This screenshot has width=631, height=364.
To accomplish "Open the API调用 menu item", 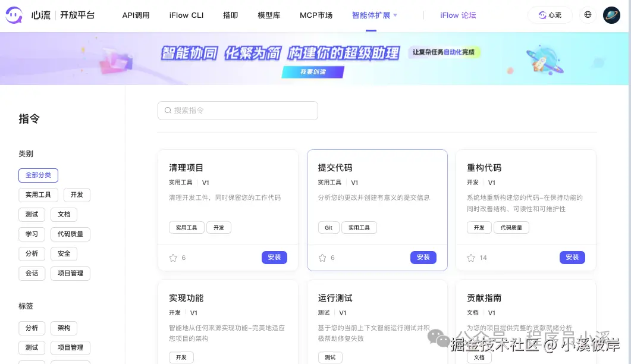I will 136,15.
